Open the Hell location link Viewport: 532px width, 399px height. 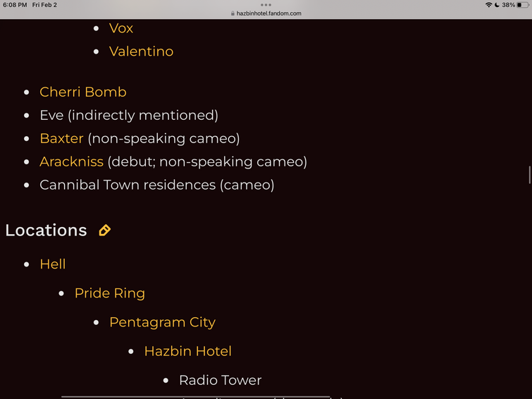(53, 264)
